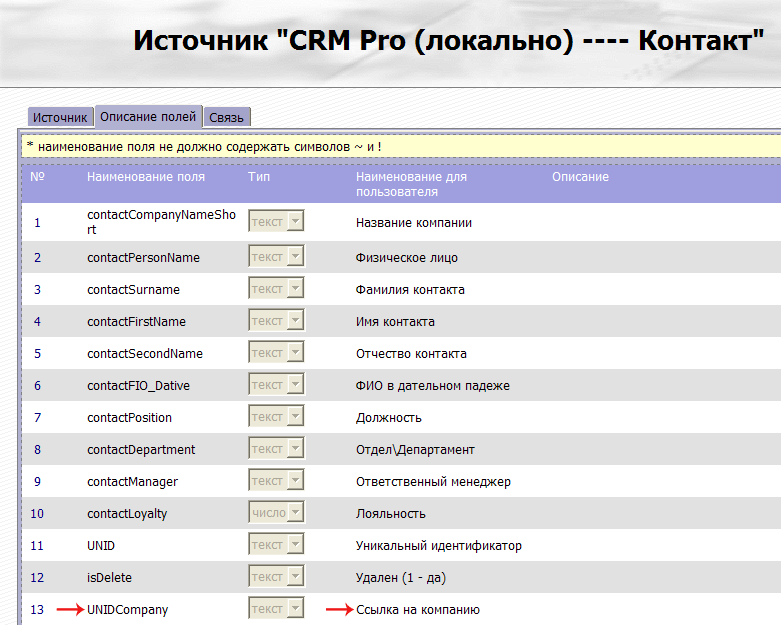Viewport: 781px width, 625px height.
Task: Click the Имя контакта label
Action: [395, 322]
